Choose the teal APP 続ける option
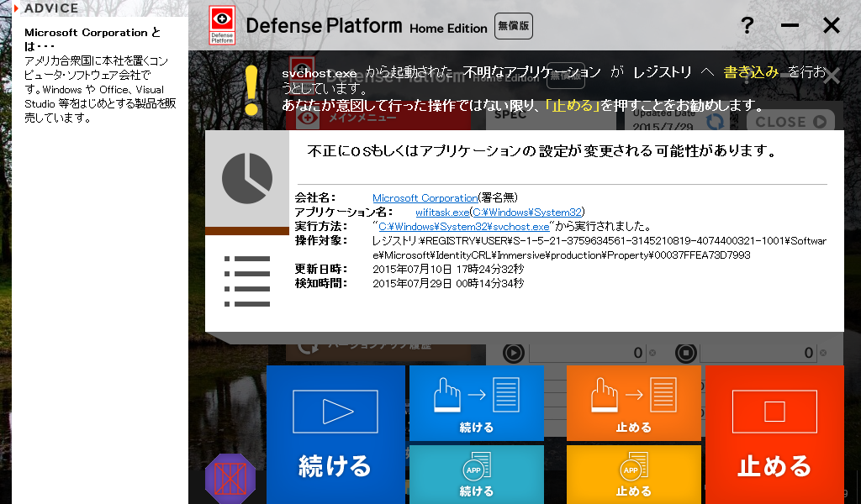Screen dimensions: 861x504 pos(476,475)
